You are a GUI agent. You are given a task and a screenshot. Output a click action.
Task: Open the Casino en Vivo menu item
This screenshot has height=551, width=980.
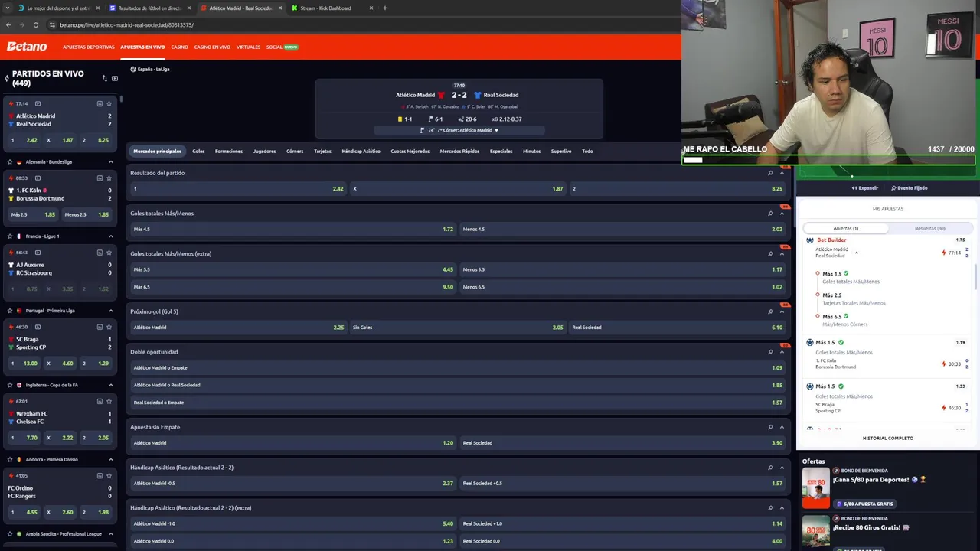212,47
